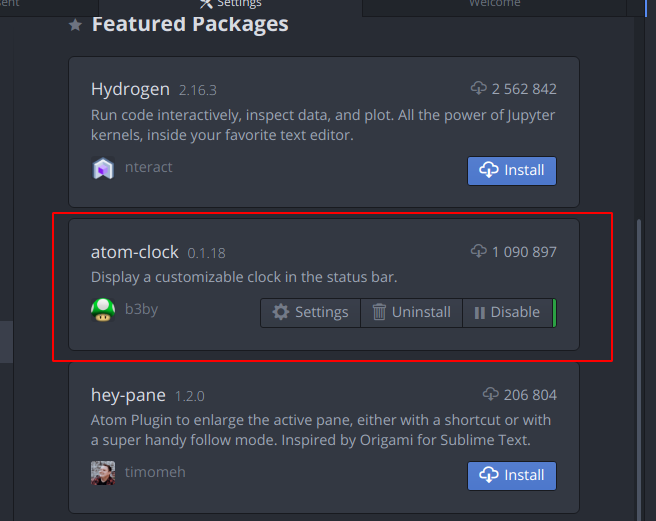Click the atom-clock download count icon
The height and width of the screenshot is (521, 656).
tap(479, 251)
